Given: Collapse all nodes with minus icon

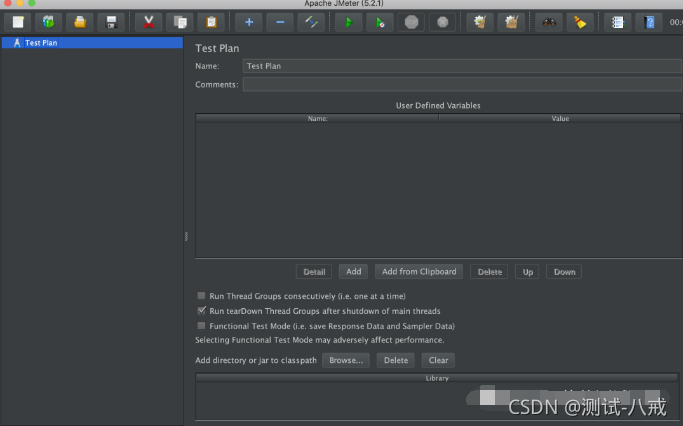Looking at the screenshot, I should pyautogui.click(x=280, y=22).
